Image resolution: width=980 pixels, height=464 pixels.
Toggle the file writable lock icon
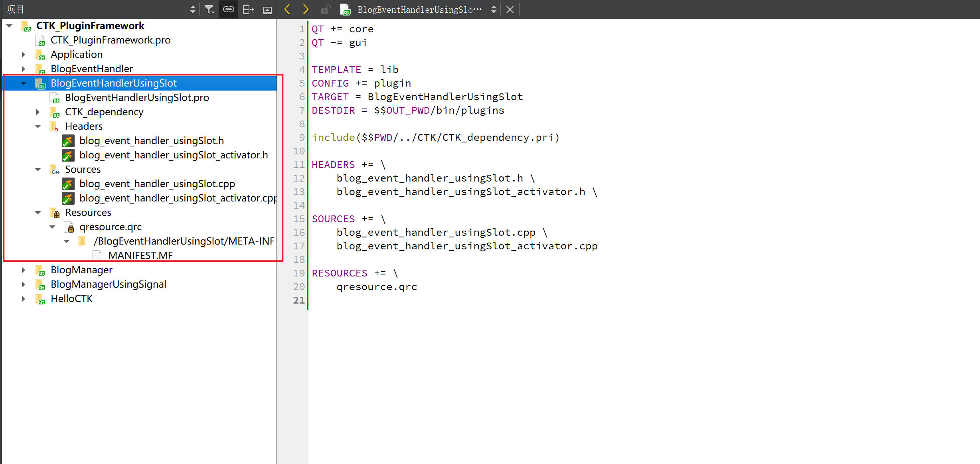(326, 10)
